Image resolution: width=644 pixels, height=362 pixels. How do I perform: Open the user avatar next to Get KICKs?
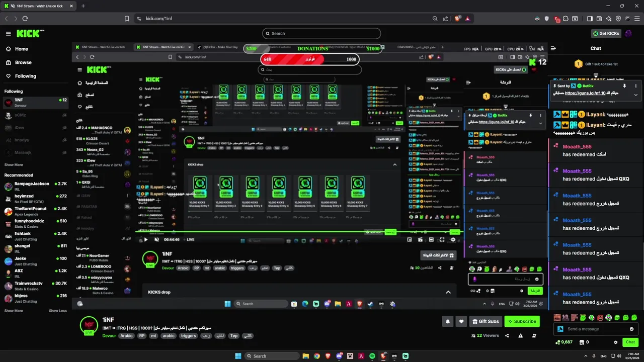(x=628, y=34)
